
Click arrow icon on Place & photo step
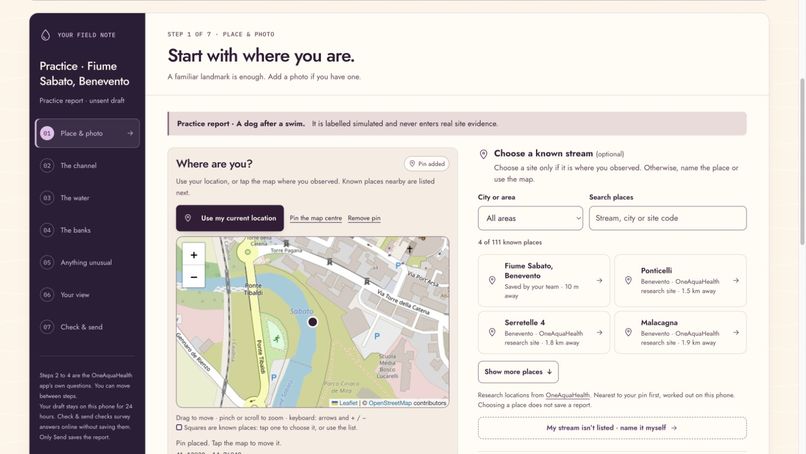coord(130,133)
